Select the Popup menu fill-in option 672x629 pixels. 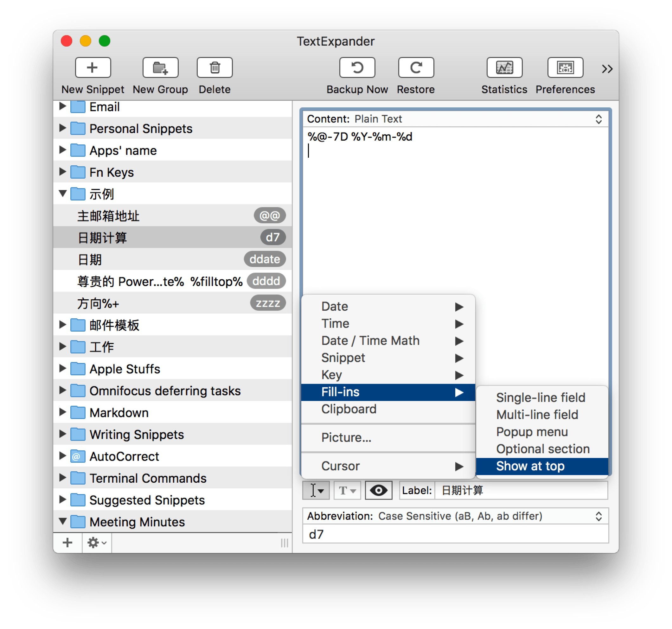coord(531,432)
